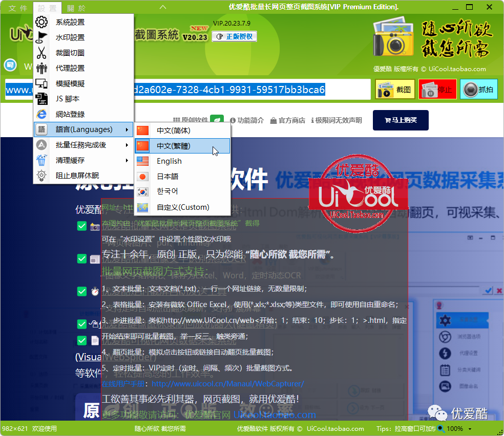504x436 pixels.
Task: Click the Uicool.taobao.com link in overlay
Action: [x=275, y=415]
